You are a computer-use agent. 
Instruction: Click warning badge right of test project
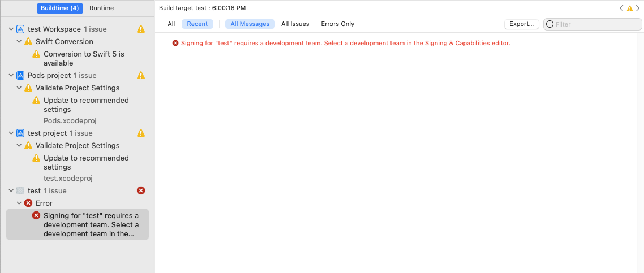tap(141, 133)
